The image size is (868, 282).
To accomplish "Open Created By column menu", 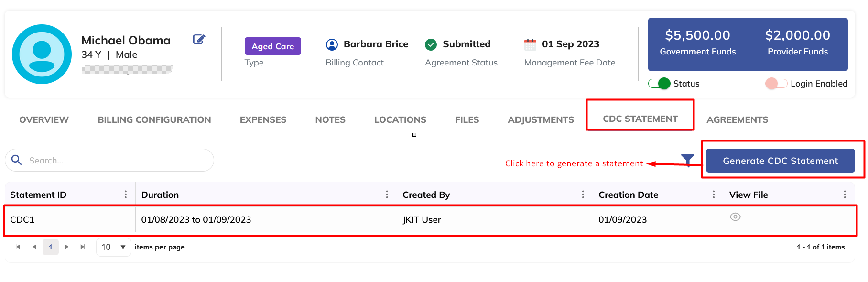I will pyautogui.click(x=583, y=195).
